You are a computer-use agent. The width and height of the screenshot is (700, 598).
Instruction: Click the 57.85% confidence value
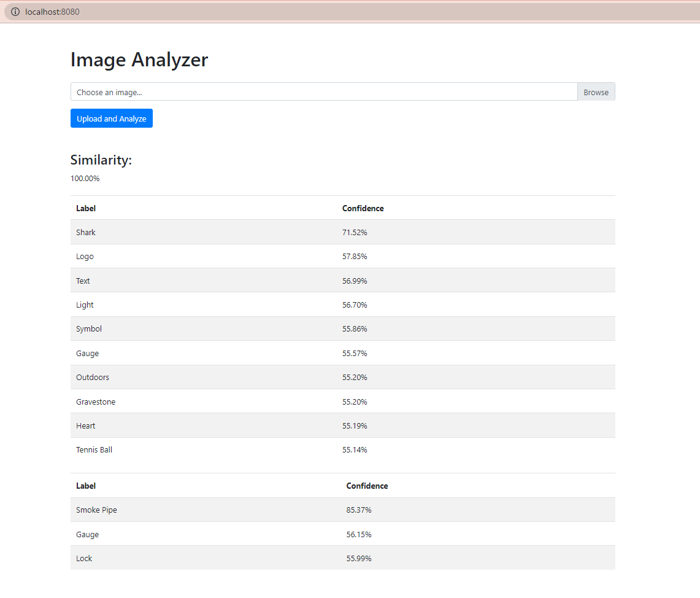pos(355,257)
